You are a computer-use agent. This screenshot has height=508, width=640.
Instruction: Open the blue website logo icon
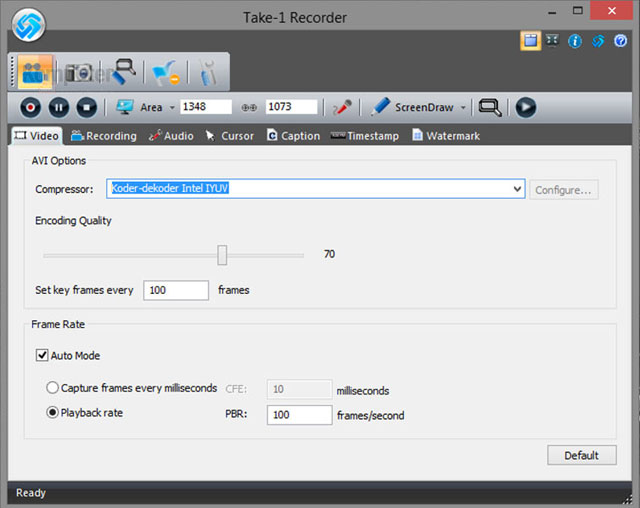[598, 41]
